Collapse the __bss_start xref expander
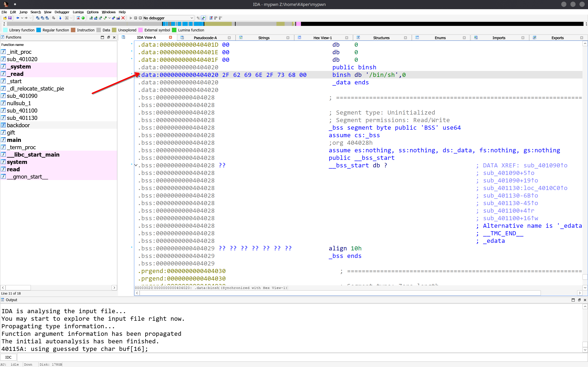Image resolution: width=588 pixels, height=367 pixels. tap(136, 165)
